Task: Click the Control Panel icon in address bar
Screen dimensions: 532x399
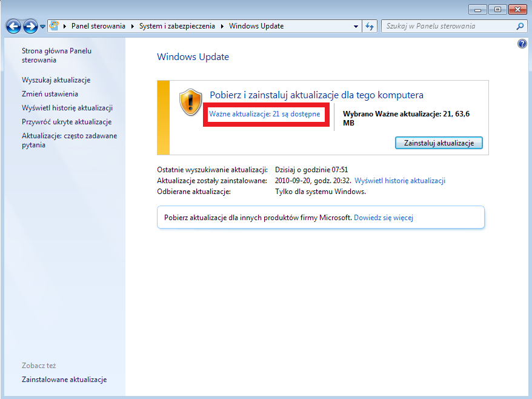Action: click(x=53, y=26)
